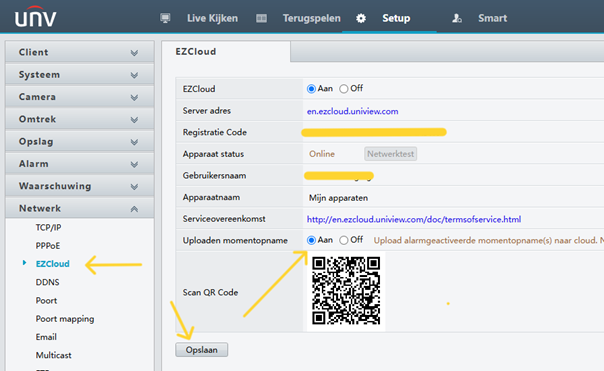
Task: Expand the Client section
Action: tap(80, 52)
